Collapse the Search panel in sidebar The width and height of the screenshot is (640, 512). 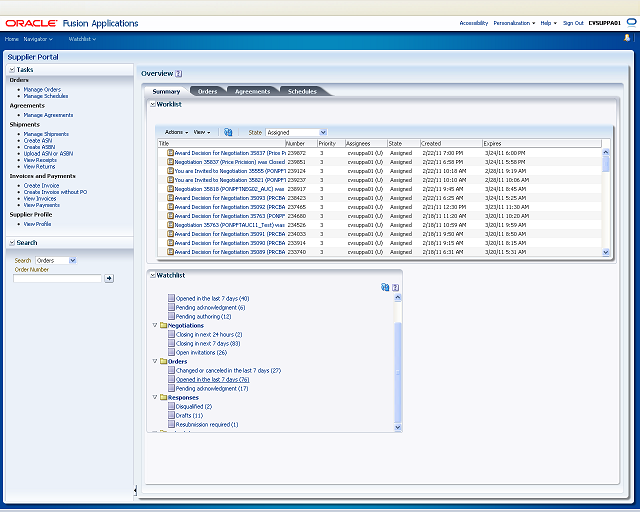pos(12,243)
